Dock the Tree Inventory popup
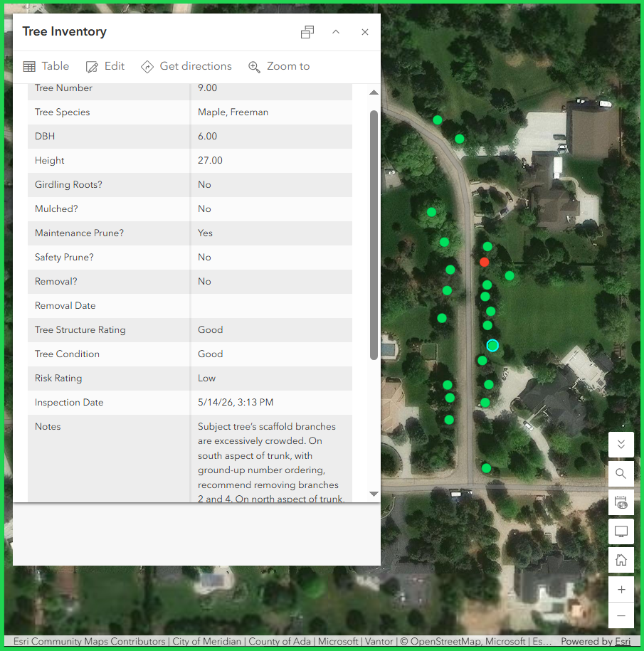Viewport: 644px width, 651px height. [307, 32]
